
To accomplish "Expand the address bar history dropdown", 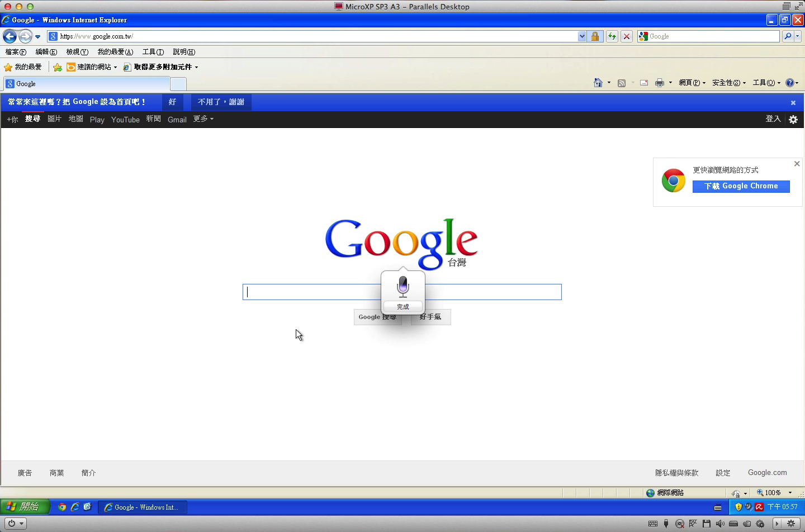I will (582, 36).
